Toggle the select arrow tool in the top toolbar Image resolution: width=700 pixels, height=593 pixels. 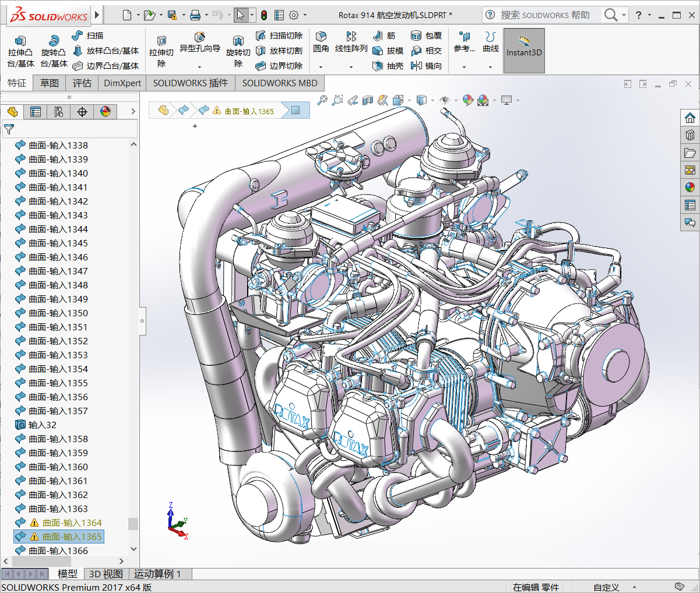point(240,15)
